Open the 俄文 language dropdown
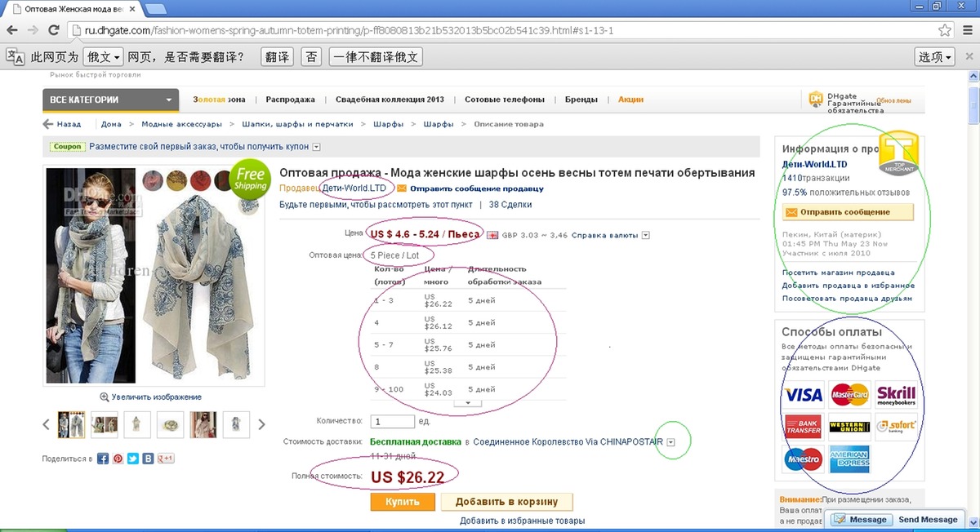 (104, 57)
